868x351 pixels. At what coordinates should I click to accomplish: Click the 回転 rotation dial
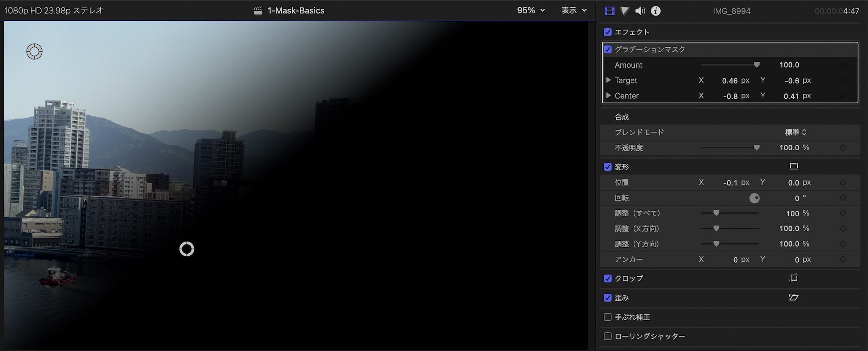coord(754,198)
